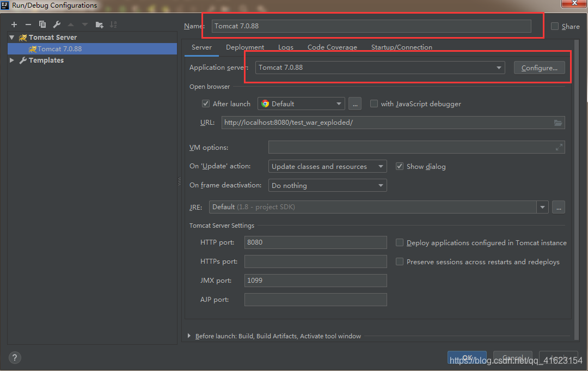Sort configurations alphabetically icon
This screenshot has height=371, width=588.
113,25
